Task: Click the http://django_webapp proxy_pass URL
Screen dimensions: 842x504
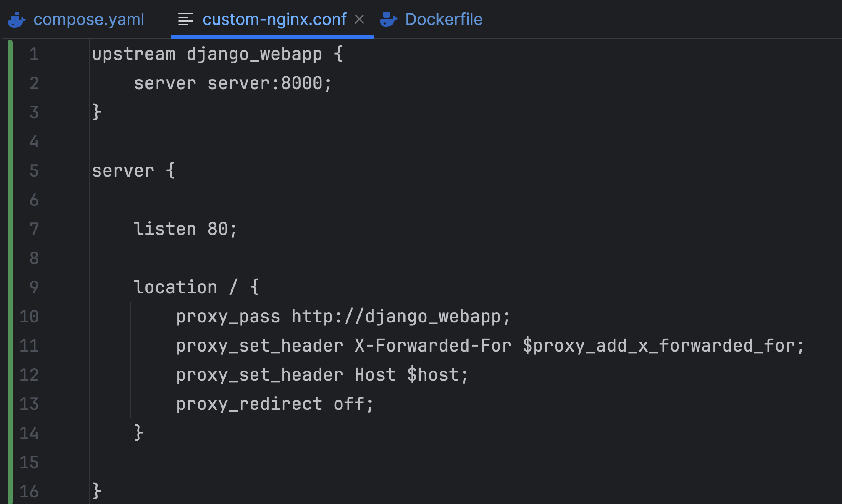Action: coord(396,317)
